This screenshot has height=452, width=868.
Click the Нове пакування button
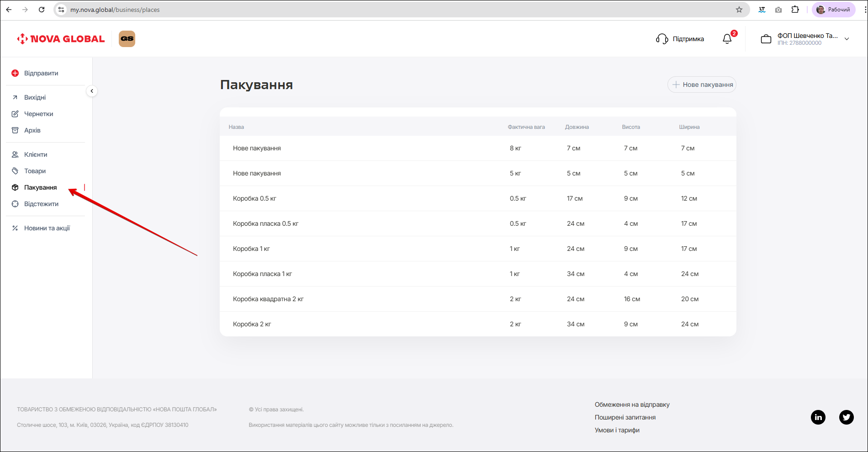point(702,85)
